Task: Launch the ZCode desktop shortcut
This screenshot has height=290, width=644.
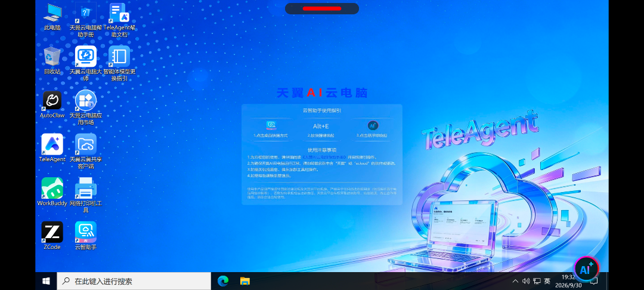Action: click(x=52, y=236)
